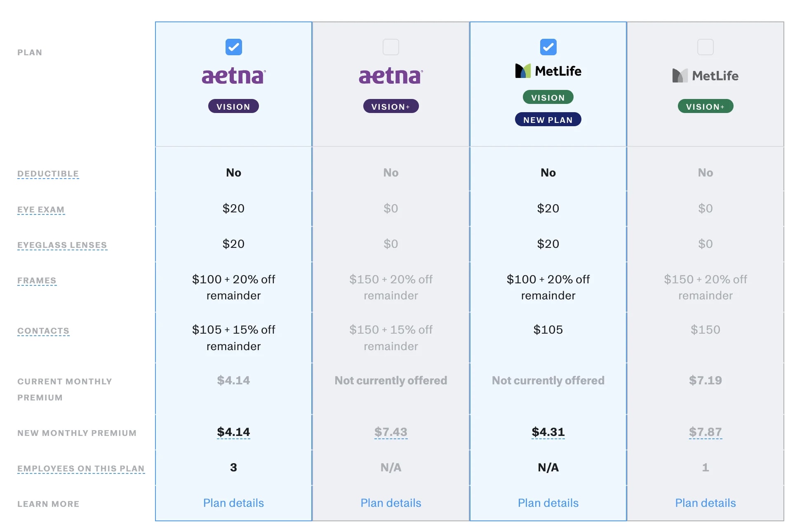The image size is (795, 532).
Task: Click the $7.43 new monthly premium
Action: (x=390, y=432)
